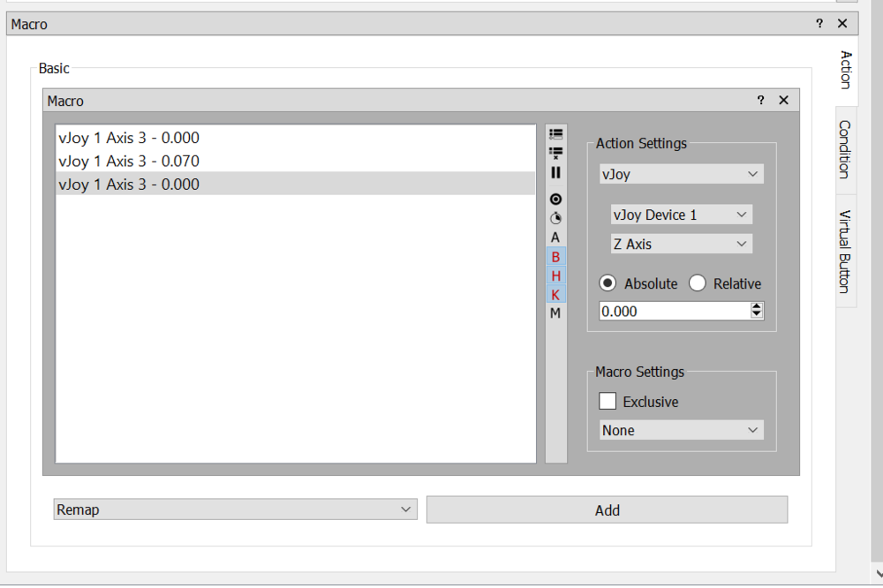Select the Absolute radio button
This screenshot has height=588, width=883.
(x=608, y=283)
